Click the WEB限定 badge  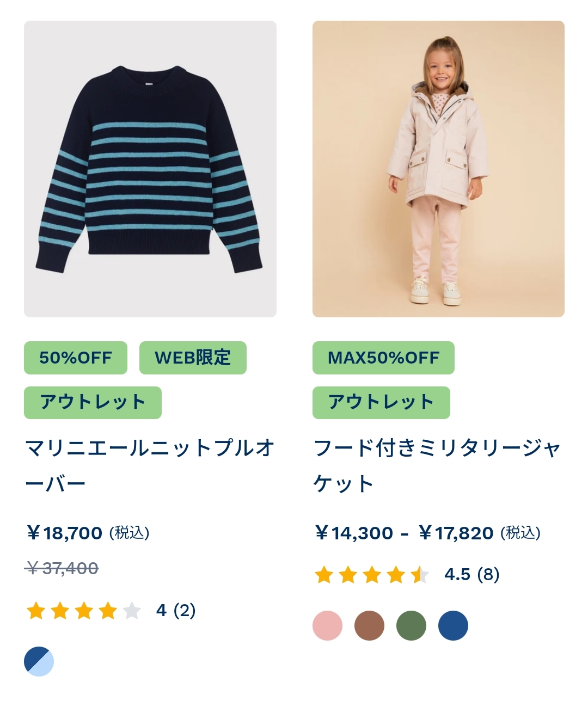pos(193,358)
